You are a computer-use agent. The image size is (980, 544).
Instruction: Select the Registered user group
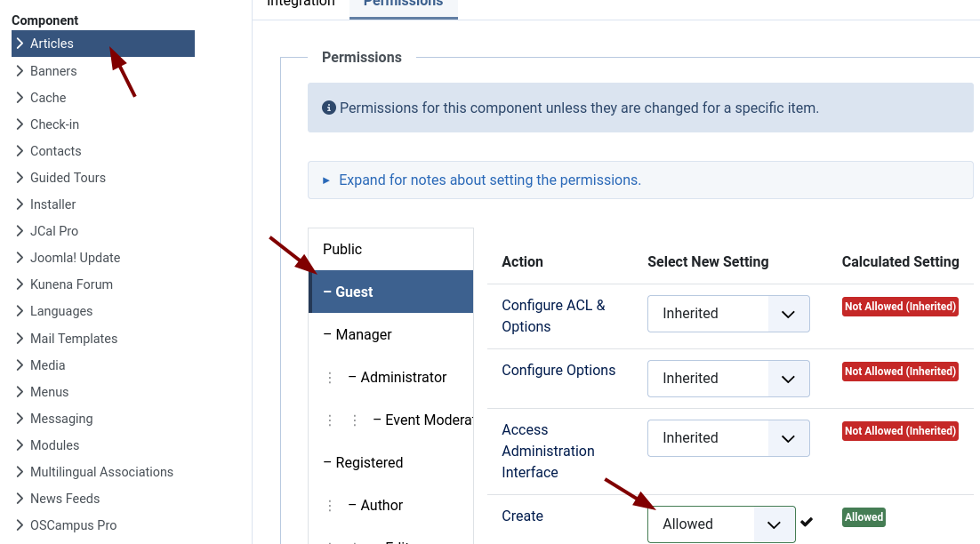coord(369,463)
